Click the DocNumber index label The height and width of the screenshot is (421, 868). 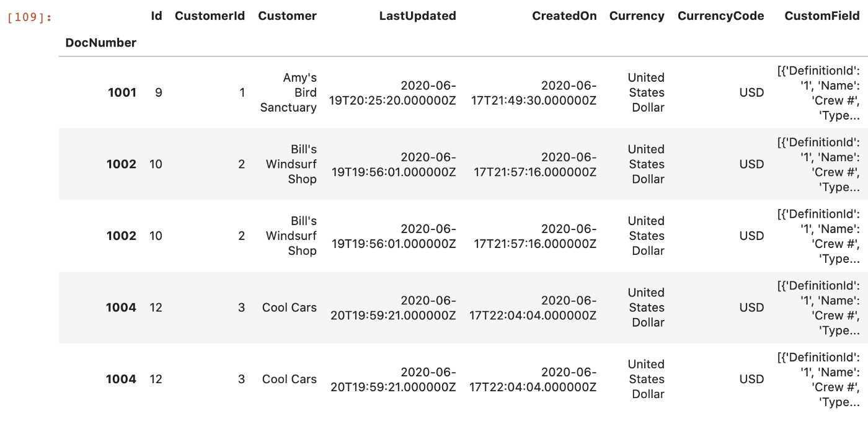tap(100, 43)
